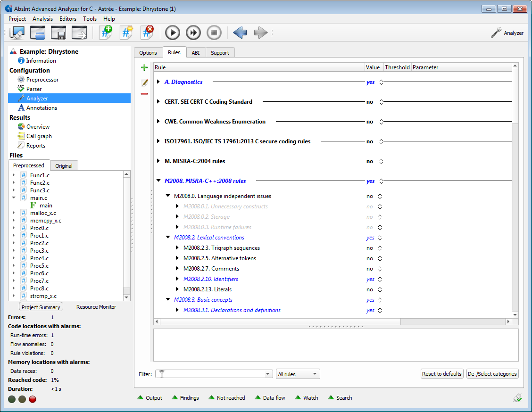
Task: Show the Resource Monitor
Action: 96,307
